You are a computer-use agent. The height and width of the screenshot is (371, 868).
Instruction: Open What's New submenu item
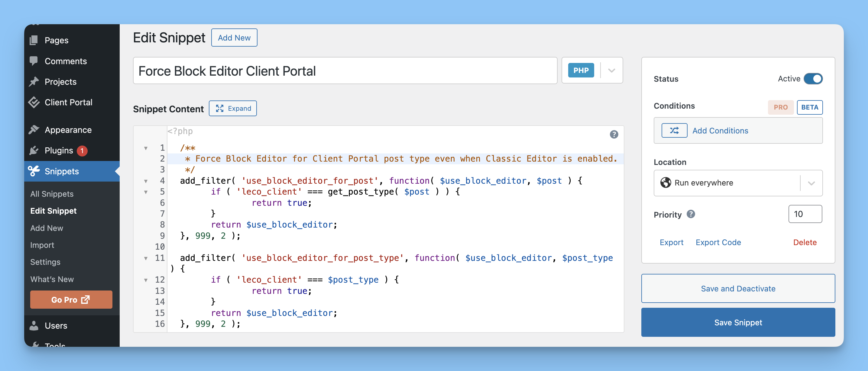click(x=52, y=279)
